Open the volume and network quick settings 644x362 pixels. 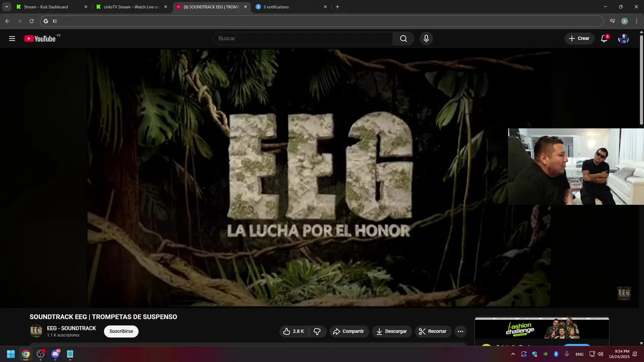[596, 354]
